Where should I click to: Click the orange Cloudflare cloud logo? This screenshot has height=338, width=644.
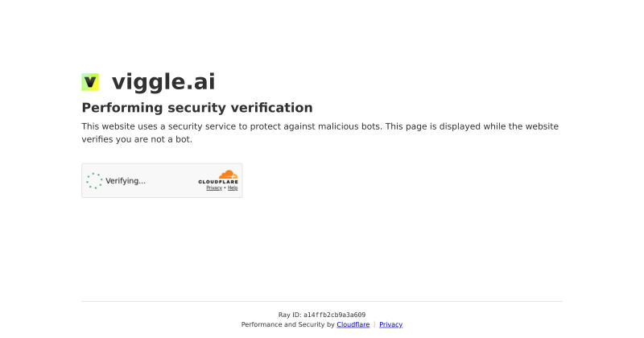point(229,175)
